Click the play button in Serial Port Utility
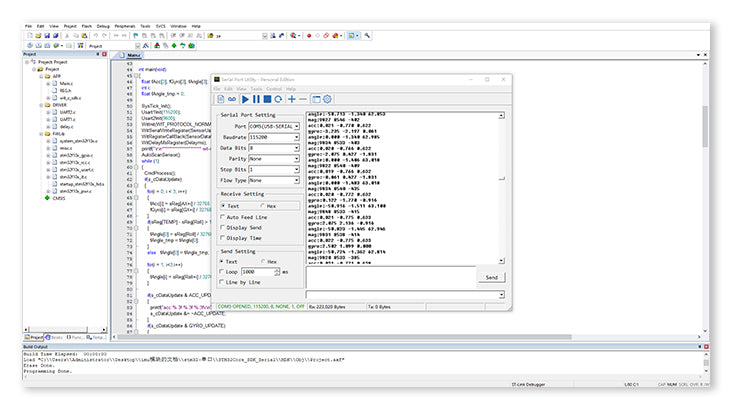This screenshot has width=732, height=400. (245, 99)
